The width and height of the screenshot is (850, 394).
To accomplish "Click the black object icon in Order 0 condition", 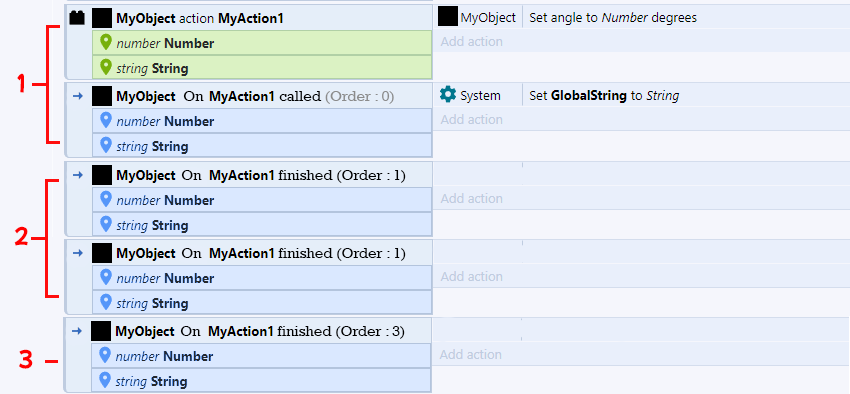I will pyautogui.click(x=102, y=96).
